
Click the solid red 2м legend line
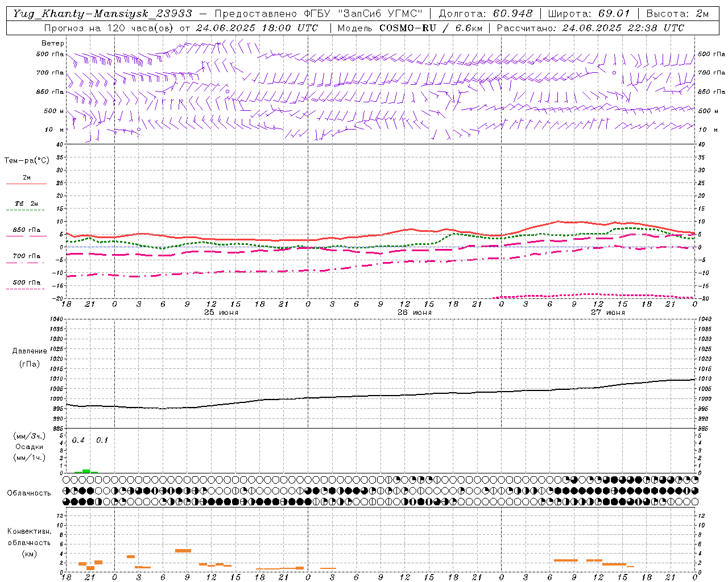26,184
